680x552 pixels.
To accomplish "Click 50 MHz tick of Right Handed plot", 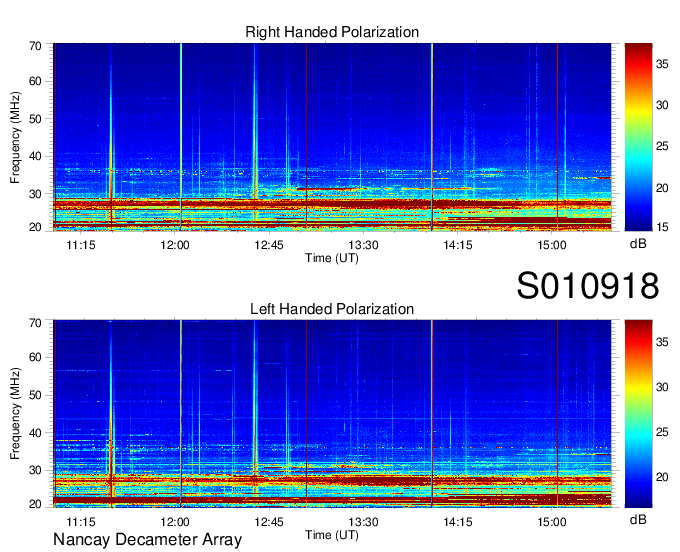I will tap(35, 119).
